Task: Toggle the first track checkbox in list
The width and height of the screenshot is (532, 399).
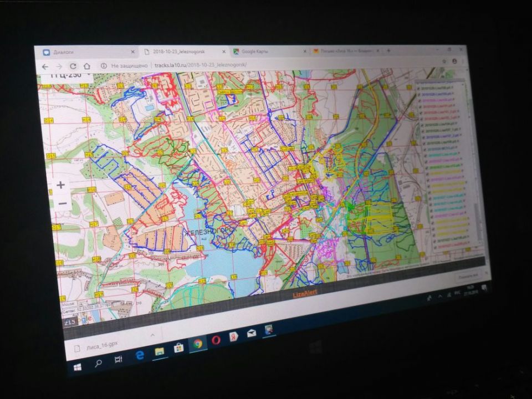Action: (x=418, y=89)
